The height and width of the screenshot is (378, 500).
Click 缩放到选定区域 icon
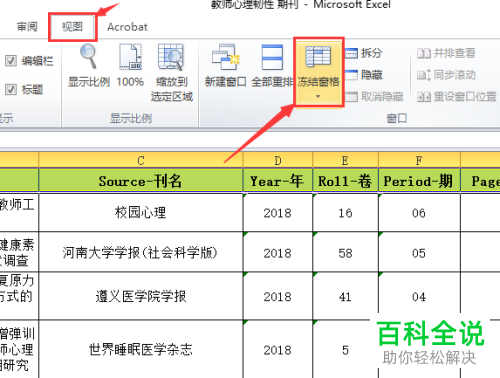(x=171, y=57)
